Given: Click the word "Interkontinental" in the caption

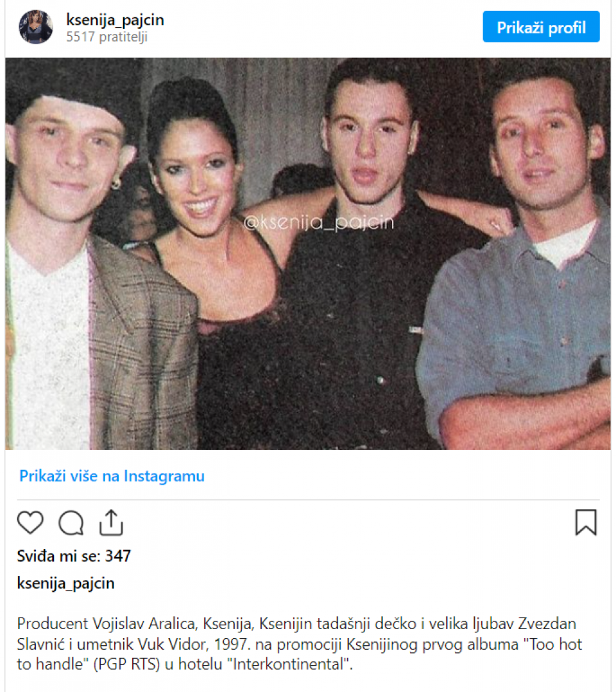Looking at the screenshot, I should (x=288, y=664).
